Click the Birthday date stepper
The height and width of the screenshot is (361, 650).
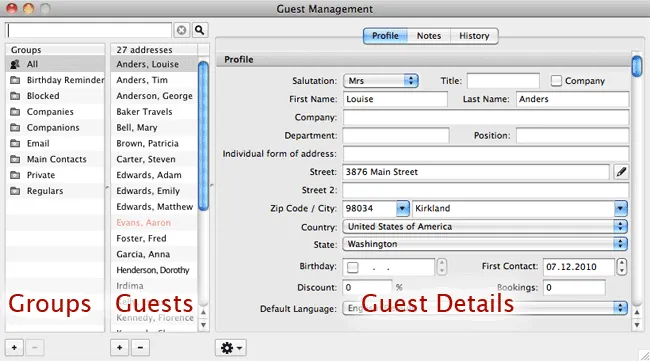442,267
